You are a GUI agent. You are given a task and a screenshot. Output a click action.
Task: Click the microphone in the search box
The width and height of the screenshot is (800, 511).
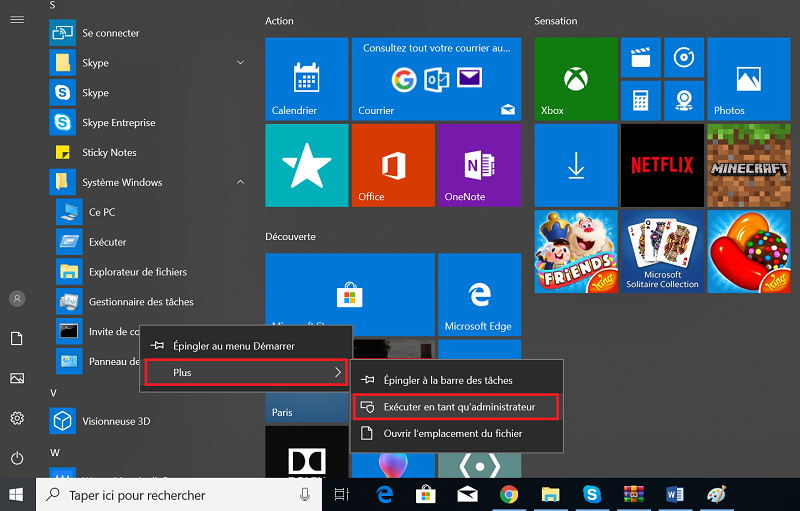305,495
